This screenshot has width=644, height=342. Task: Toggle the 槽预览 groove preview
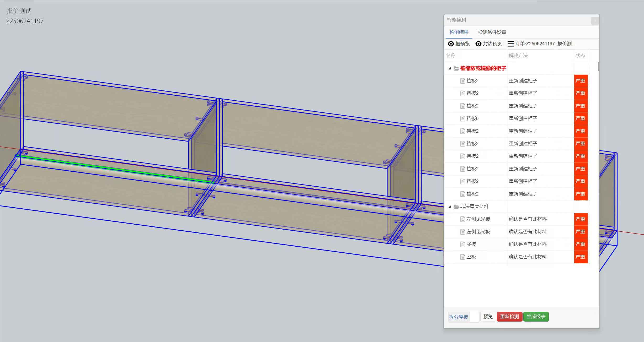click(x=451, y=44)
